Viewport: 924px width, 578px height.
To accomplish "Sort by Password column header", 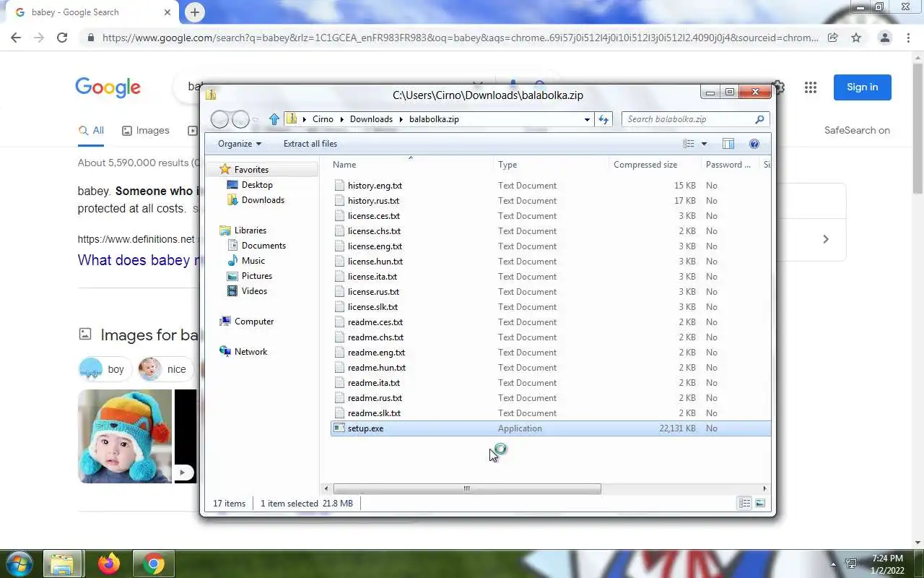I will tap(731, 165).
